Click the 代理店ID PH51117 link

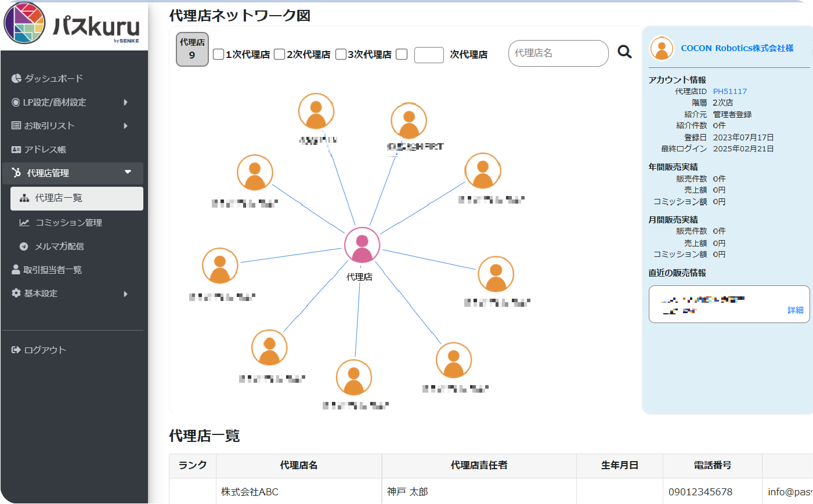(729, 92)
